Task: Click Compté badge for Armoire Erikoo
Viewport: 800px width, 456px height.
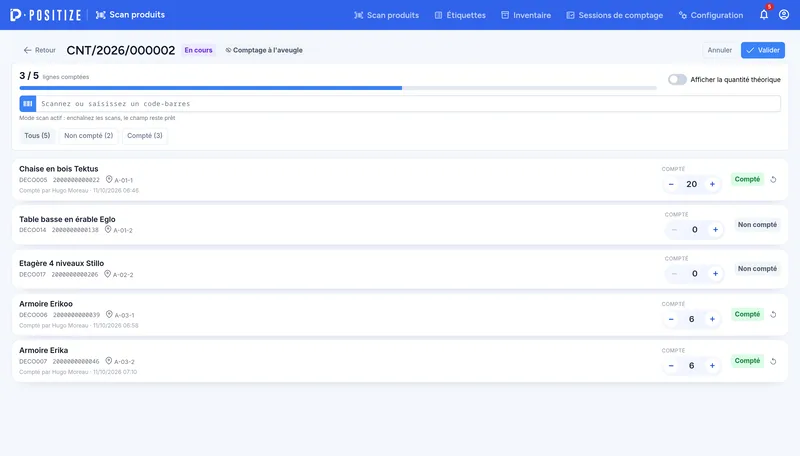Action: pyautogui.click(x=747, y=314)
